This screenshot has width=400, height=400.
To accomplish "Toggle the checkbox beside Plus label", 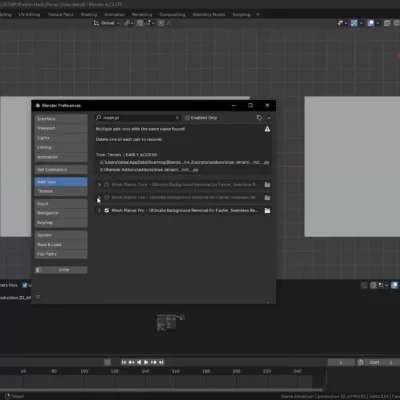I will [x=25, y=285].
